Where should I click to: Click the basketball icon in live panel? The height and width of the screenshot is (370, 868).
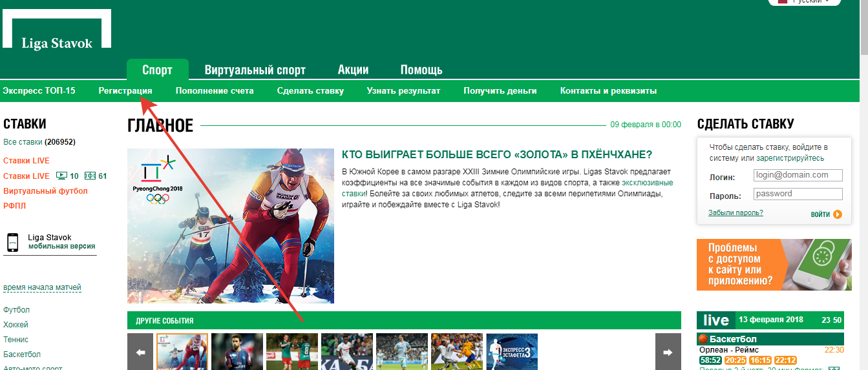[703, 339]
